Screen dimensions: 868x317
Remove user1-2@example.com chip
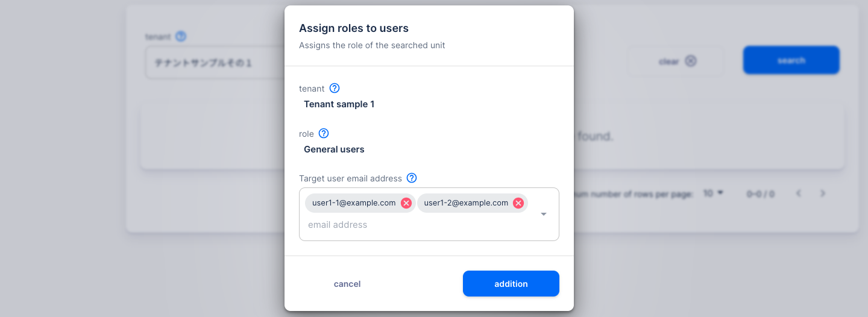[x=518, y=203]
